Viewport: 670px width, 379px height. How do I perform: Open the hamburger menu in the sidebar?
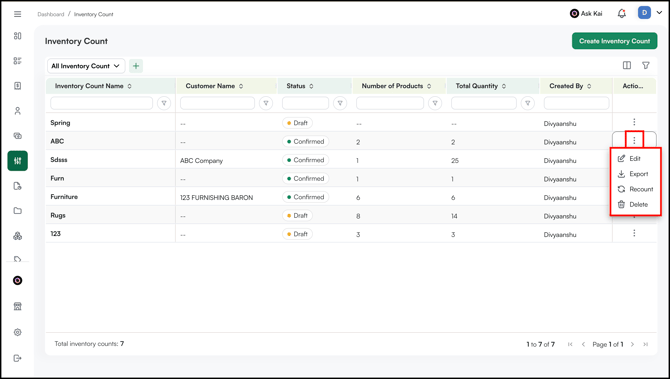18,14
